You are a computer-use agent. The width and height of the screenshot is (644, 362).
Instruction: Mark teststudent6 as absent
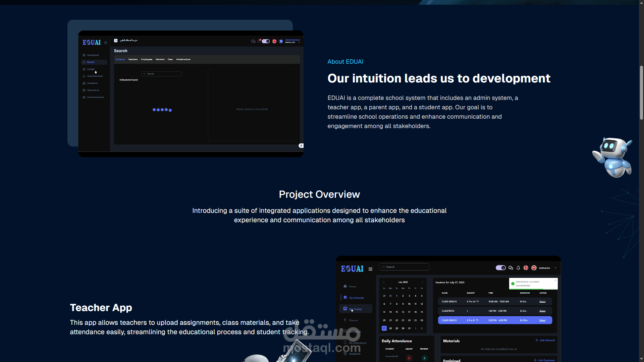[x=409, y=358]
